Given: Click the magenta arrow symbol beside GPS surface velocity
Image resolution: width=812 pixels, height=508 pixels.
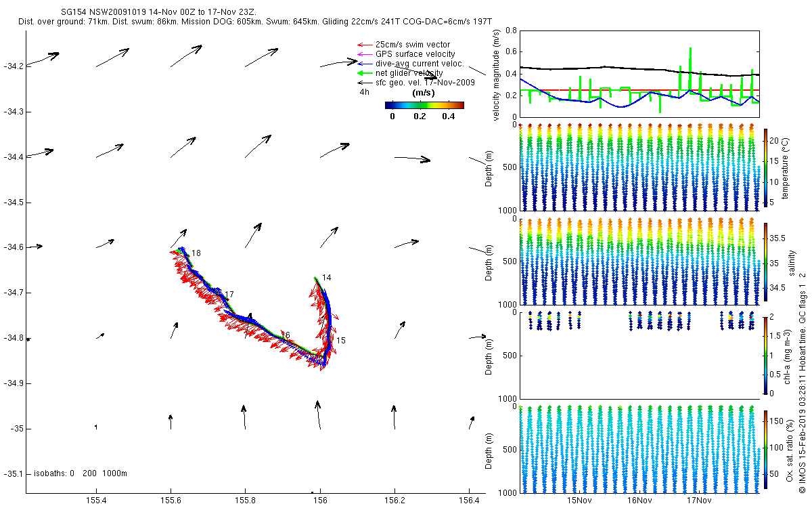Looking at the screenshot, I should click(365, 54).
